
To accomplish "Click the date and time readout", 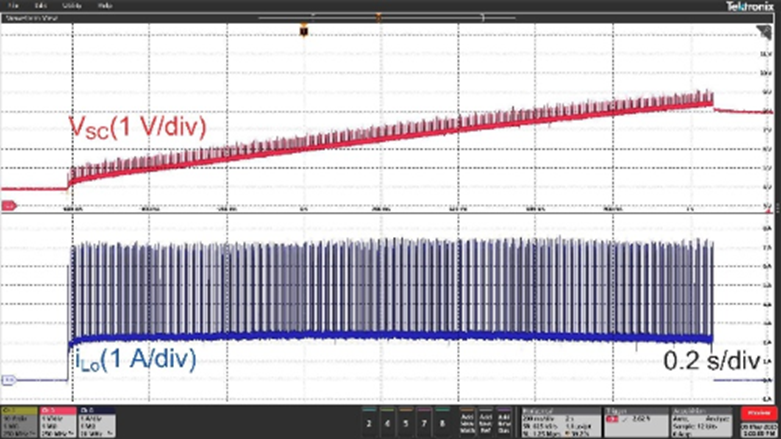I will click(759, 431).
